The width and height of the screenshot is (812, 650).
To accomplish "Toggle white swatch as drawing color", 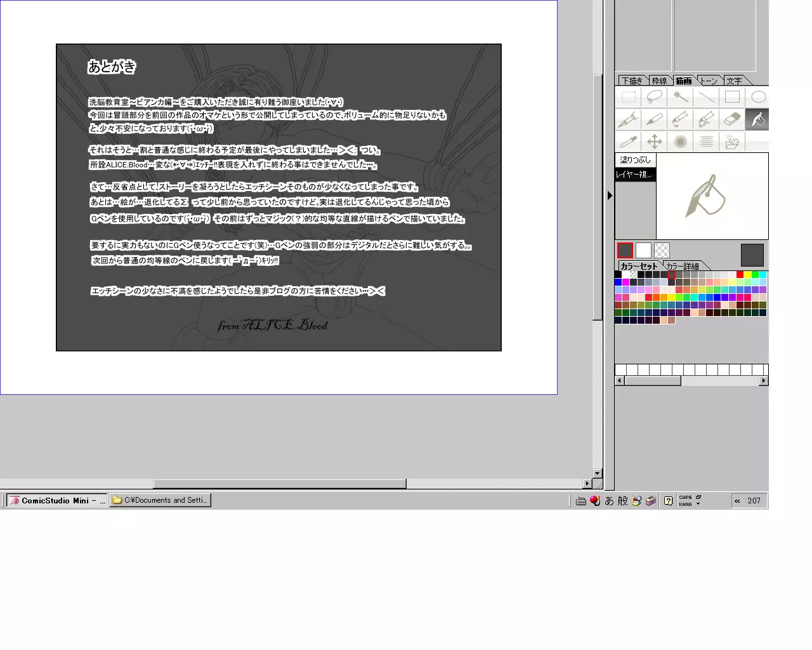I will point(643,251).
